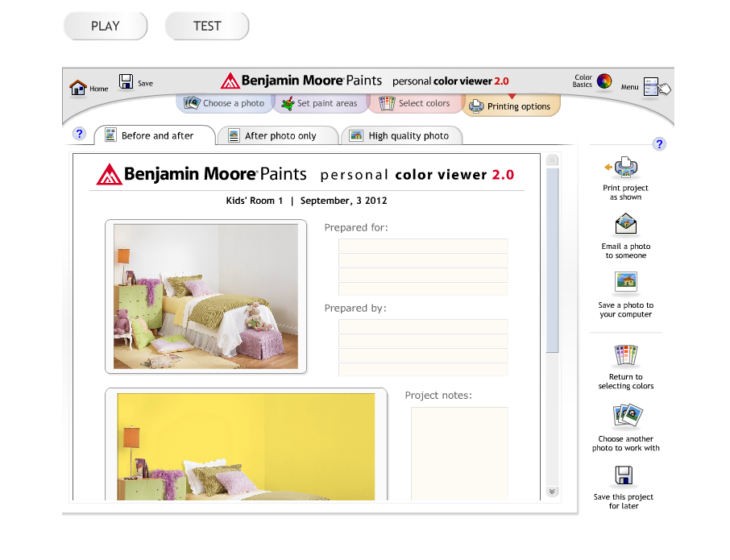
Task: Click the before photo of kids' room
Action: pyautogui.click(x=205, y=297)
